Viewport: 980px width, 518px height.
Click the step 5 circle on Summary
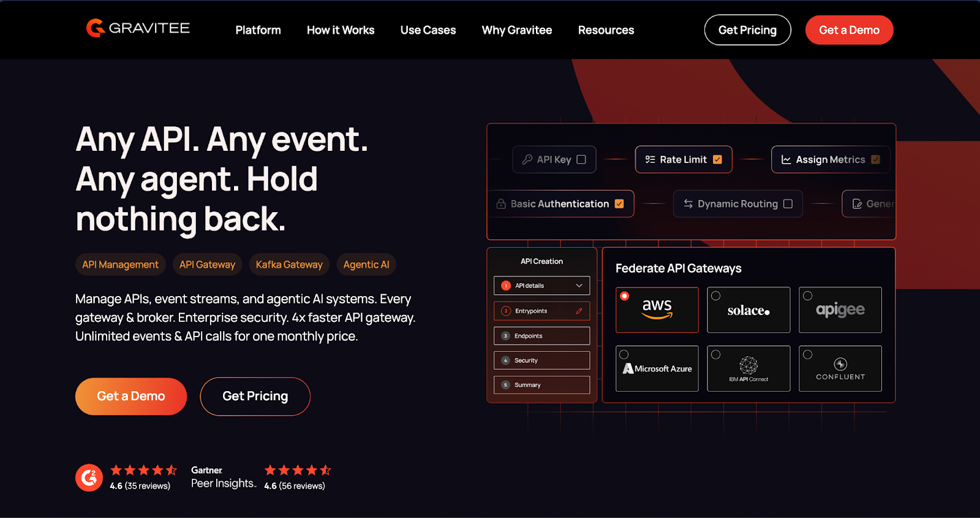tap(505, 385)
